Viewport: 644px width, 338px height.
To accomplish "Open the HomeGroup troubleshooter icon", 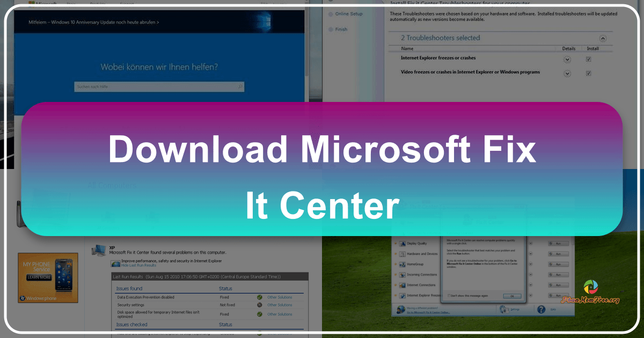I will point(402,264).
